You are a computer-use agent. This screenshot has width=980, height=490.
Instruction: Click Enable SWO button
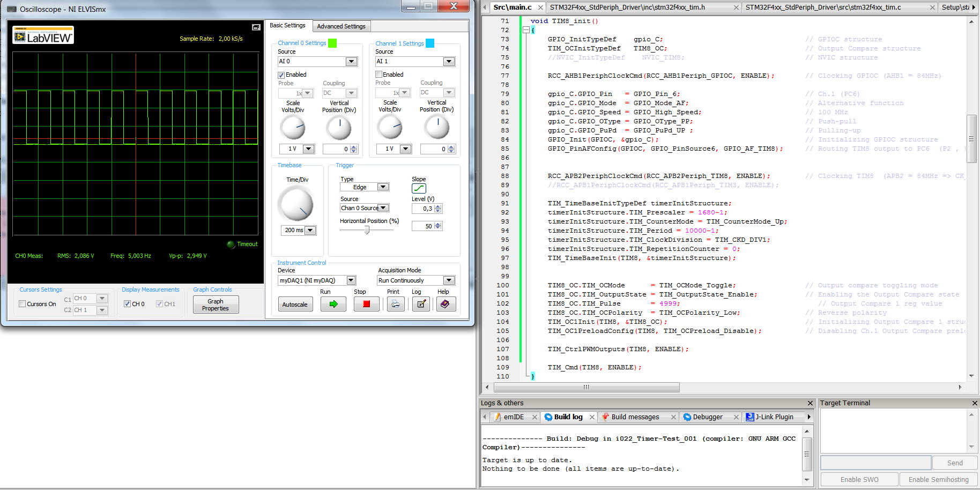coord(859,480)
